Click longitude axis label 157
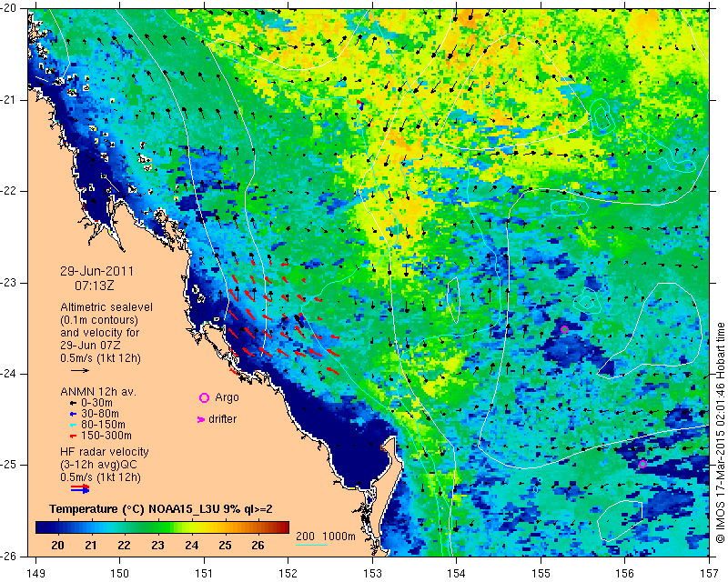Screen dimensions: 728x582 [709, 573]
